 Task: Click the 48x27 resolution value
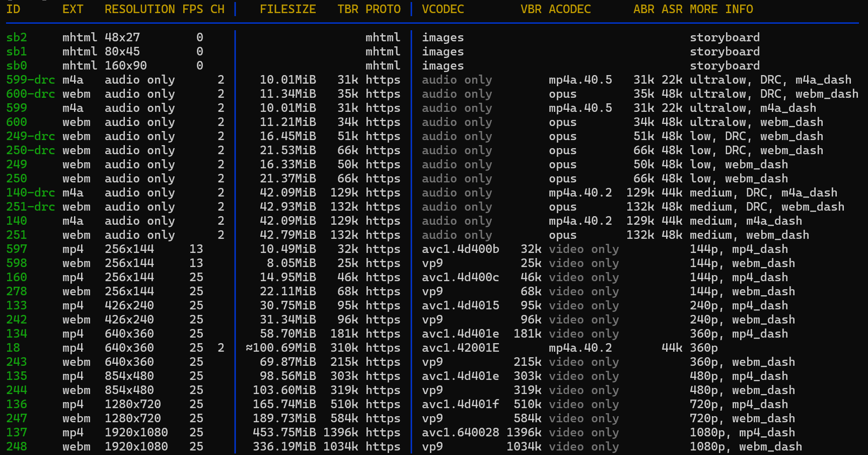point(122,37)
